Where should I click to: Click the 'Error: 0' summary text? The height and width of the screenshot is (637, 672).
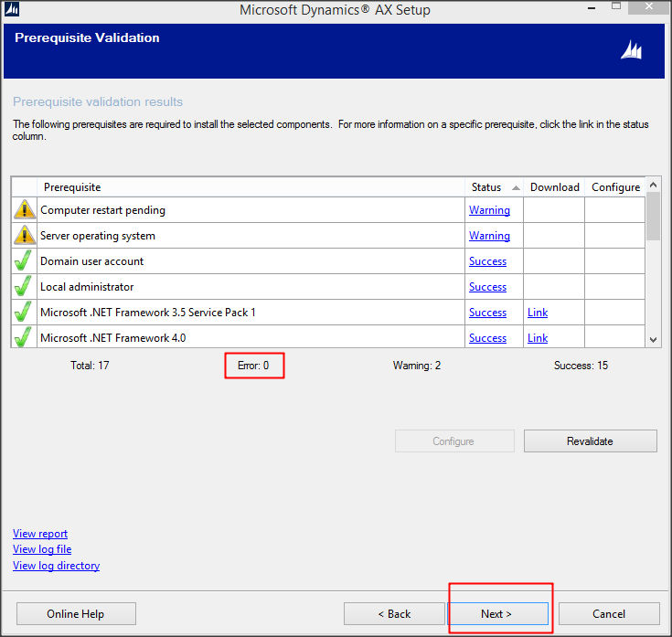point(253,366)
